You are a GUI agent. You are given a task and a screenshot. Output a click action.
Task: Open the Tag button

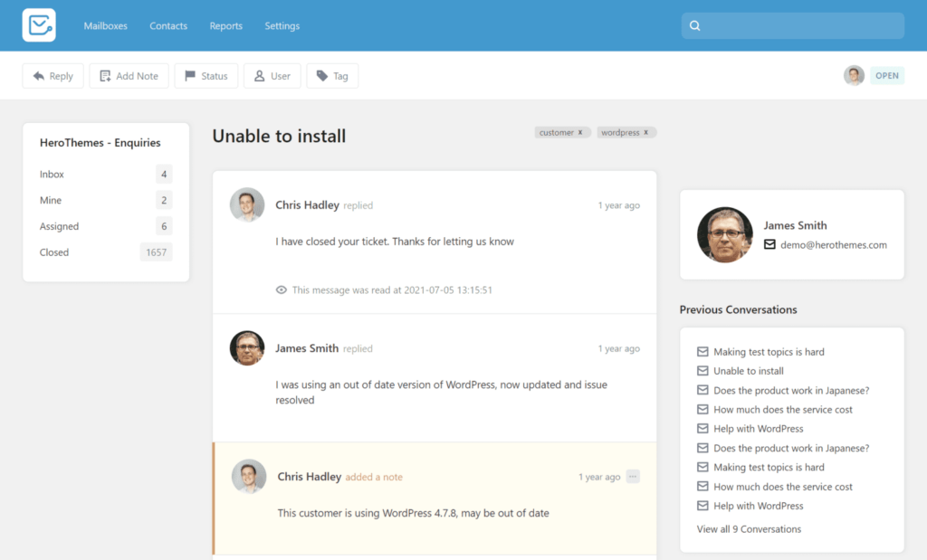click(x=332, y=76)
